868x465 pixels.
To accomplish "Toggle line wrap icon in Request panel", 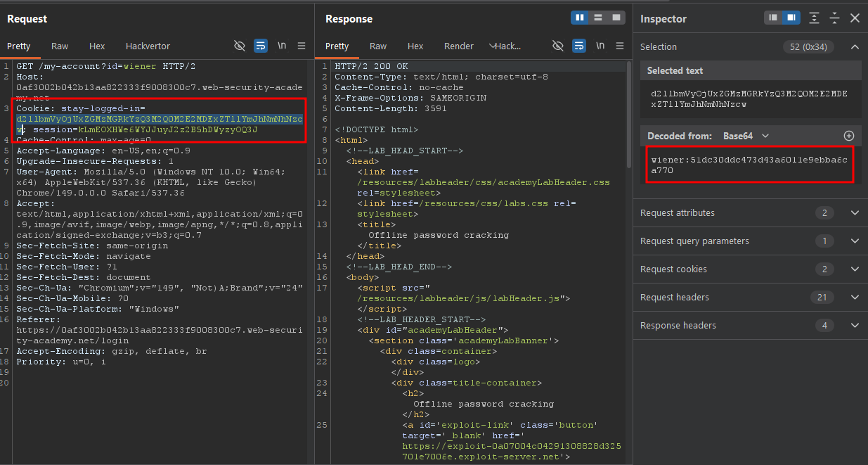I will (x=261, y=46).
